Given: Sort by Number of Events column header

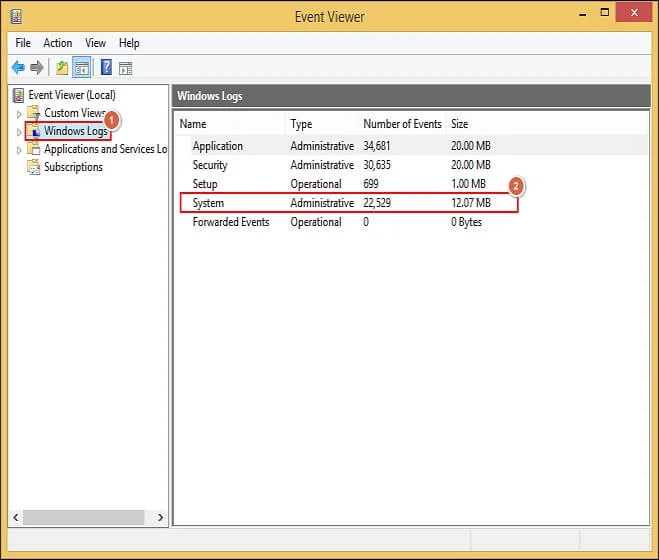Looking at the screenshot, I should [x=402, y=124].
